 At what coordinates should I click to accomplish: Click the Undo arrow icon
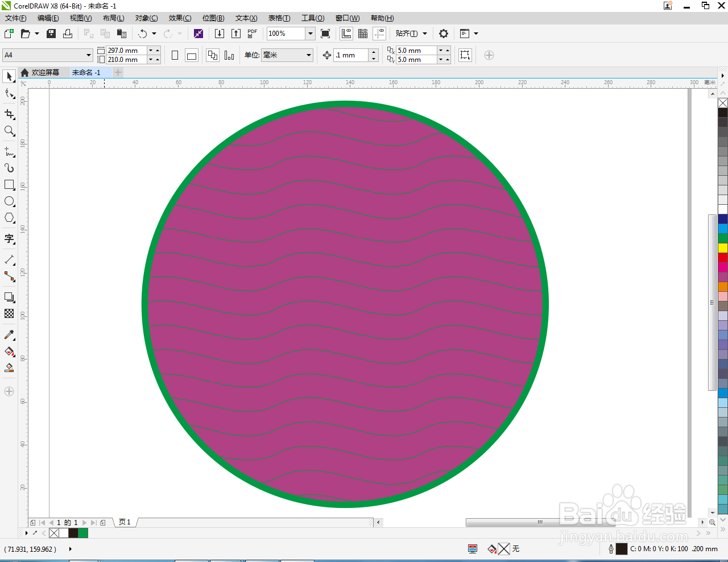coord(143,34)
